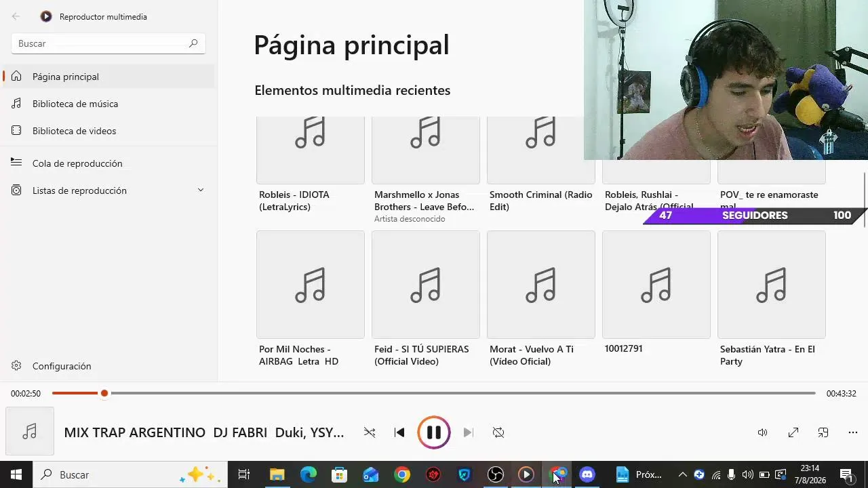Open the volume control
Image resolution: width=868 pixels, height=488 pixels.
(x=763, y=432)
